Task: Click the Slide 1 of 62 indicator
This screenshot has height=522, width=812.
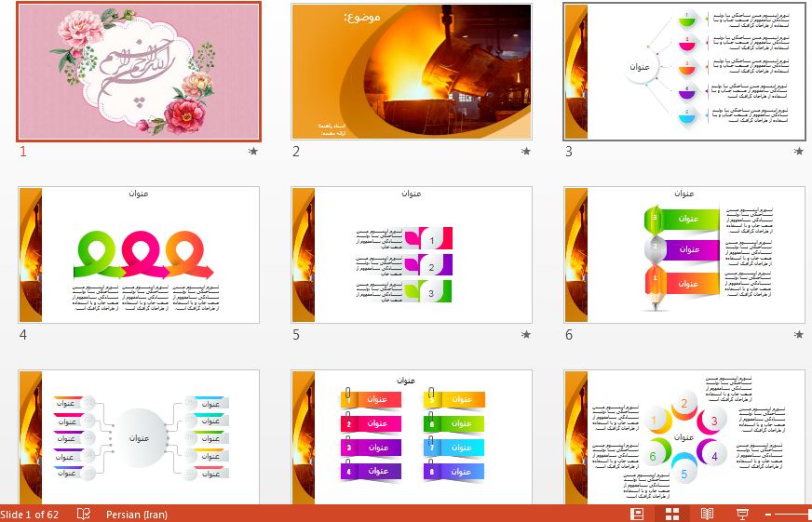Action: pos(30,514)
